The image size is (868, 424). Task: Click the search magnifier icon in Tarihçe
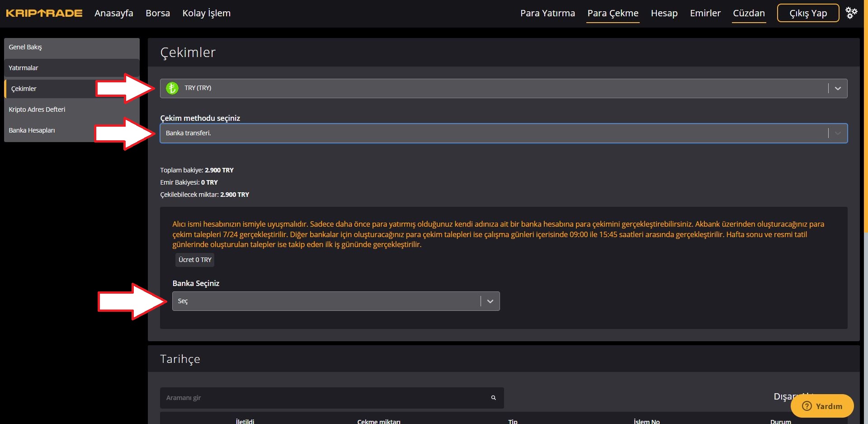493,398
